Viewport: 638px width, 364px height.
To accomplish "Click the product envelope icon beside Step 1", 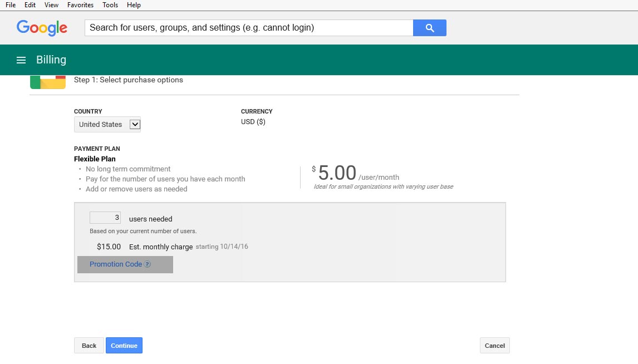I will (48, 82).
